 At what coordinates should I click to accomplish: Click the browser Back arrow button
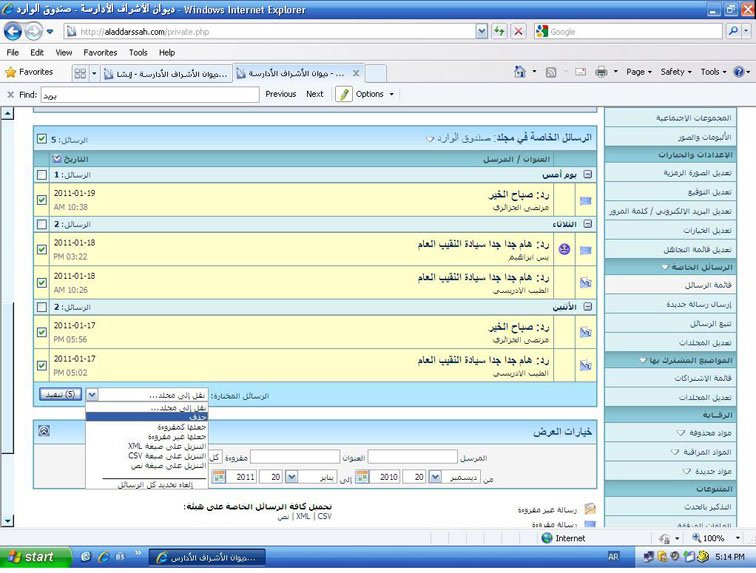[13, 32]
